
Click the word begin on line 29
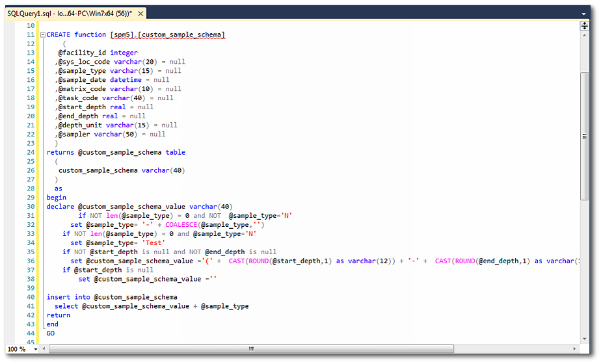pyautogui.click(x=56, y=198)
